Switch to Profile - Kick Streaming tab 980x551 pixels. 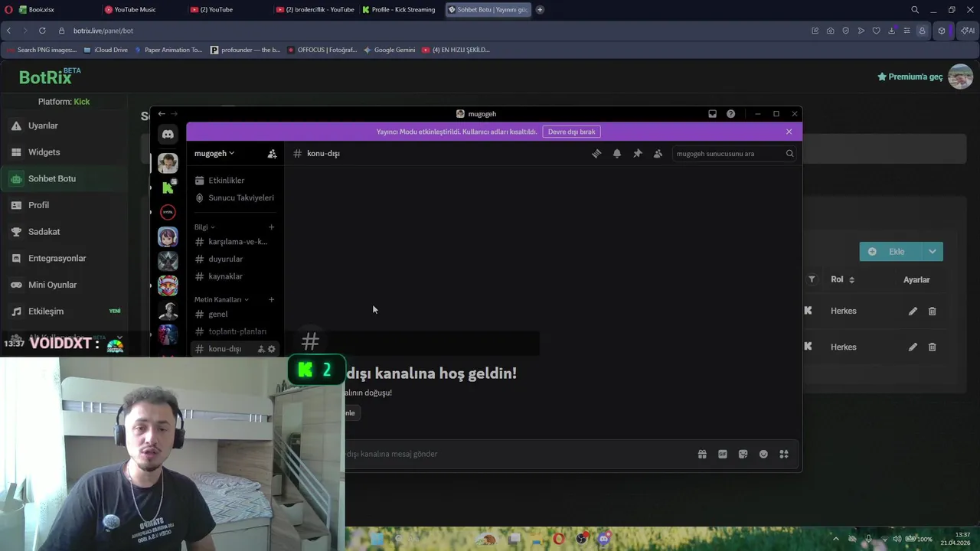400,10
